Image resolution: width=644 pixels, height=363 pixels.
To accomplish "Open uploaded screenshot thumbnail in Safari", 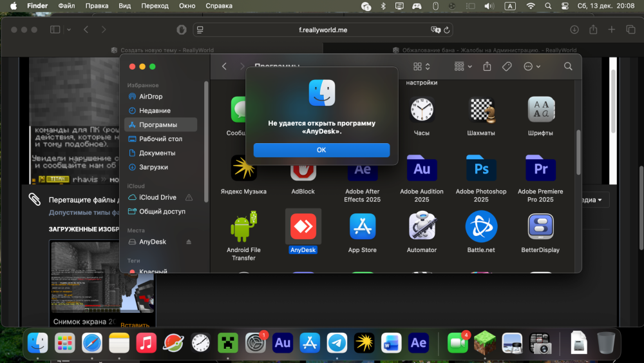I will [102, 277].
